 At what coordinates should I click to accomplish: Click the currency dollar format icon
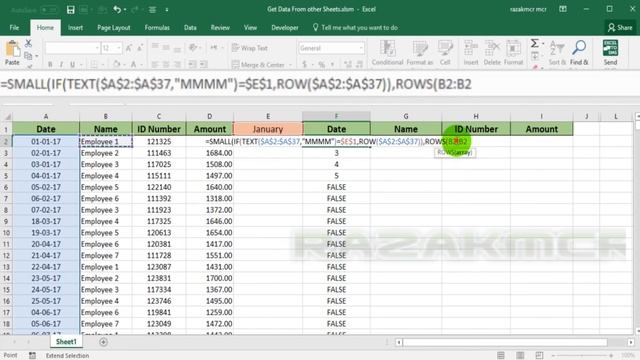pos(304,64)
